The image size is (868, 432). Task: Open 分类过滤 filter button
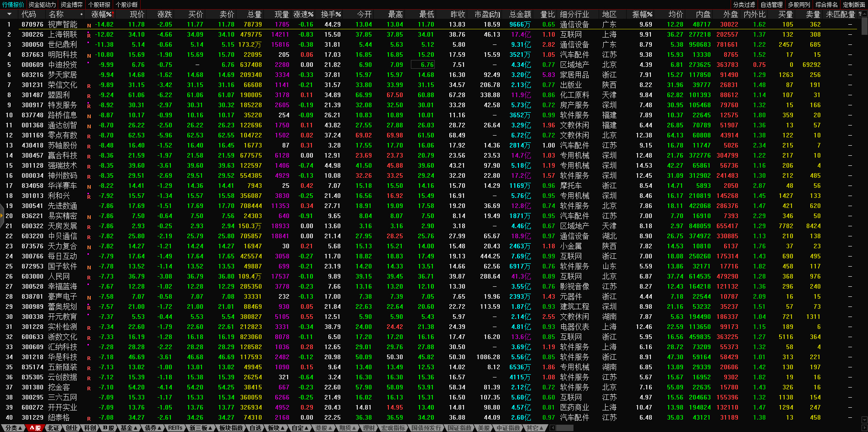(744, 5)
